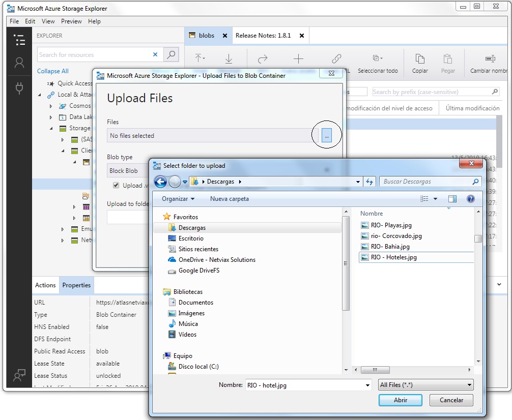Click the New Folder plus icon
This screenshot has height=420, width=512.
[298, 59]
